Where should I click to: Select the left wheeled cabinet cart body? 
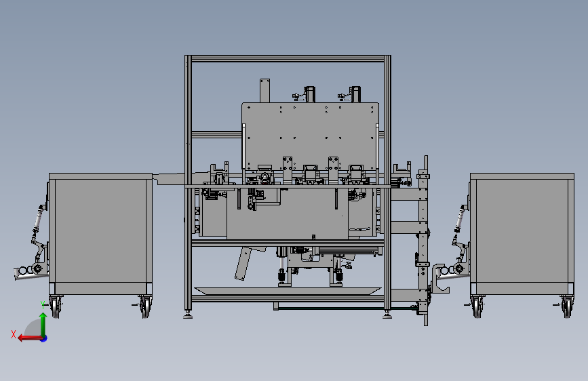click(x=100, y=233)
